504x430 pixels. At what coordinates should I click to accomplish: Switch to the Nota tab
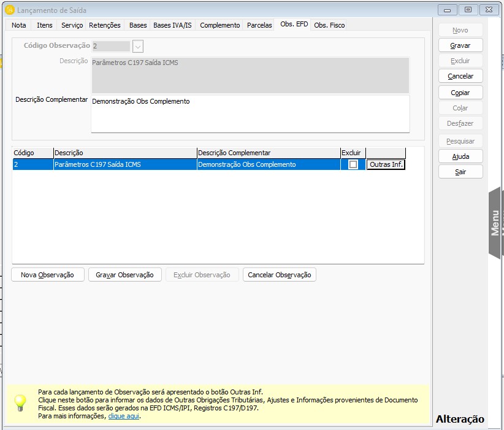pos(19,25)
